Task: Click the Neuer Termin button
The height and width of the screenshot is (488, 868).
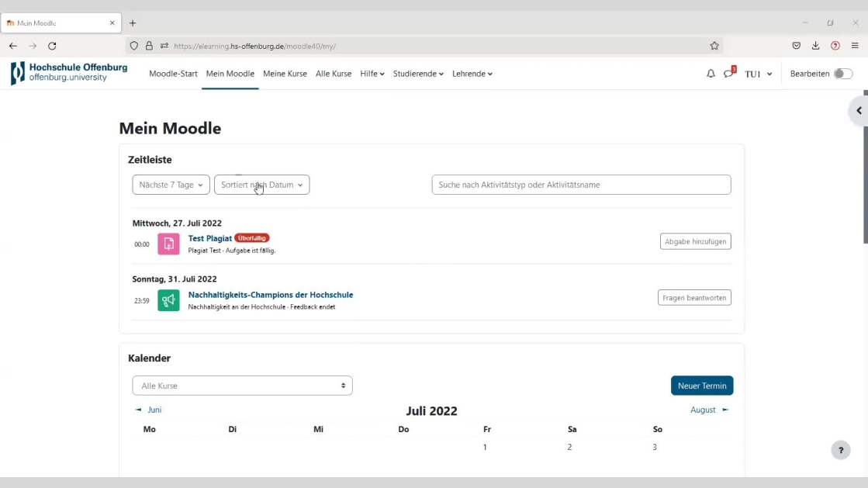Action: [x=701, y=386]
